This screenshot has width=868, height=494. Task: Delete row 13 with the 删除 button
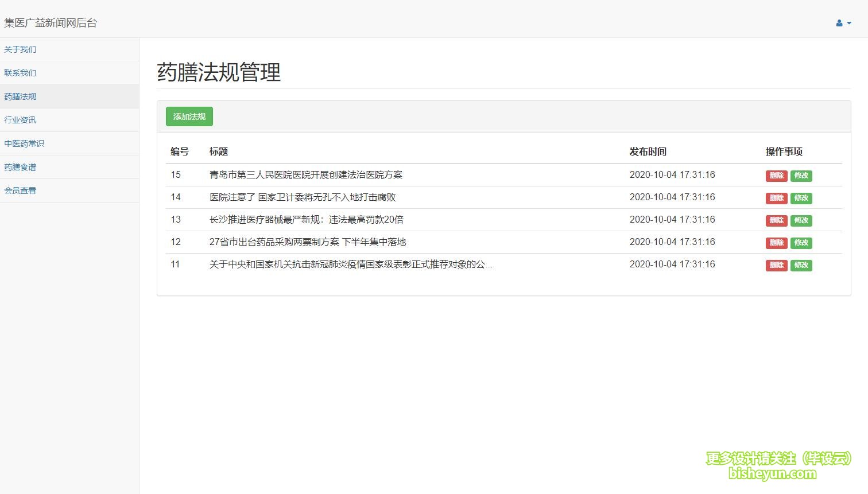[776, 220]
